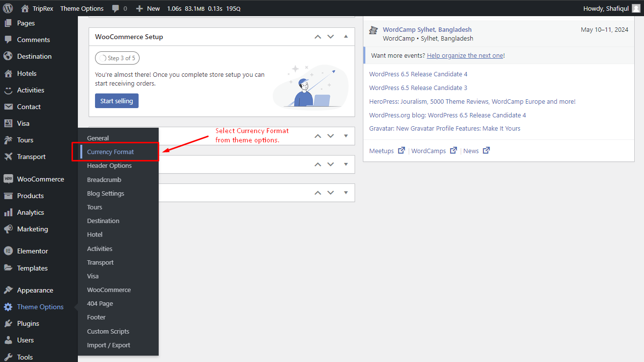Screen dimensions: 644x362
Task: Click the bar chart icon for Analytics
Action: [x=8, y=212]
